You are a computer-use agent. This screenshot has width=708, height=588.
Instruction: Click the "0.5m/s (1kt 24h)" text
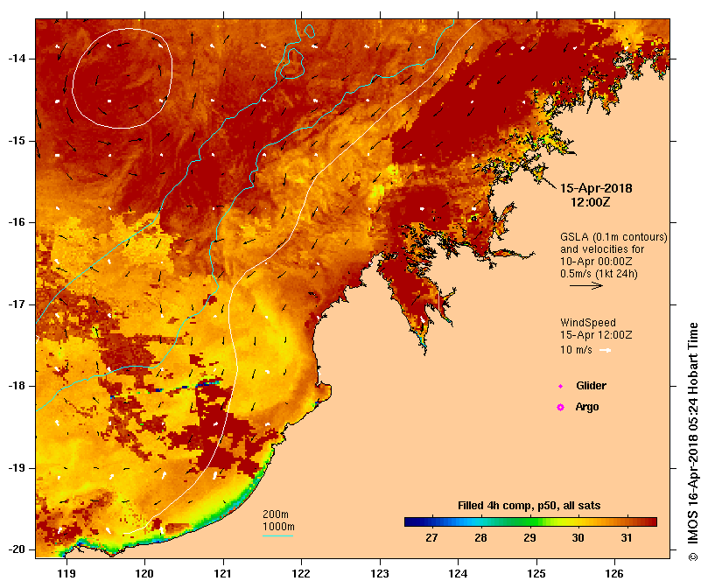pyautogui.click(x=599, y=274)
